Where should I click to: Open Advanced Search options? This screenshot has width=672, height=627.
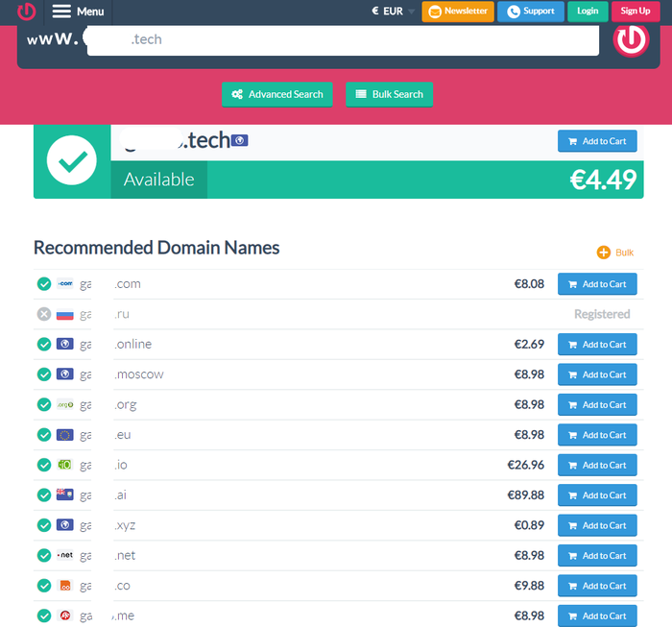pos(277,94)
